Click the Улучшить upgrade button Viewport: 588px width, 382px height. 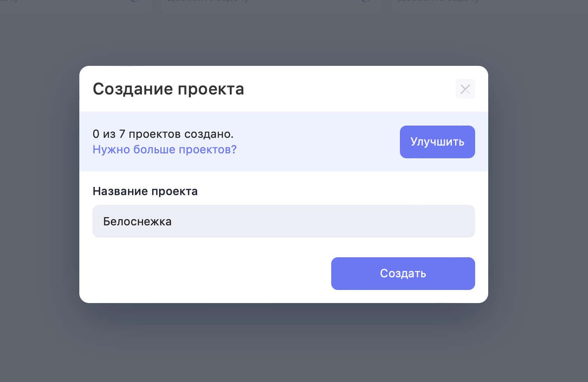click(x=437, y=142)
